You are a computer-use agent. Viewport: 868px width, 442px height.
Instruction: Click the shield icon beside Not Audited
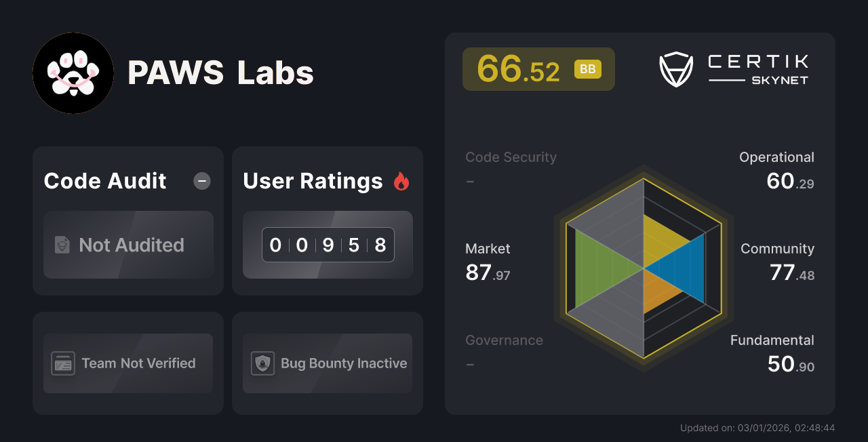tap(61, 245)
